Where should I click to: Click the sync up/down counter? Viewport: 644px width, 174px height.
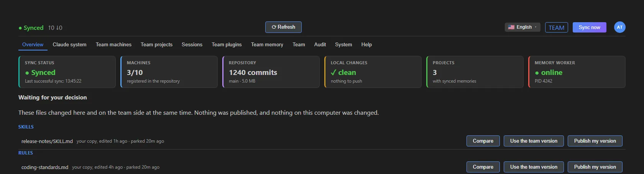click(x=55, y=28)
